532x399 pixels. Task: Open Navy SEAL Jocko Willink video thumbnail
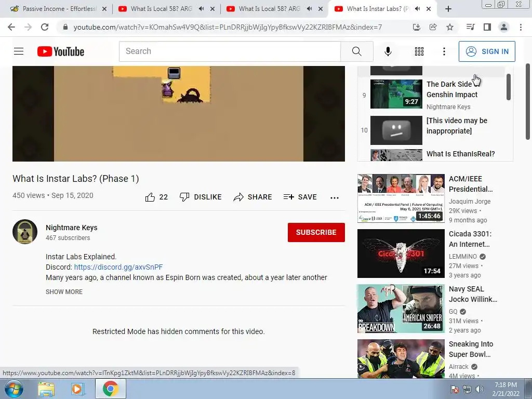(x=401, y=309)
